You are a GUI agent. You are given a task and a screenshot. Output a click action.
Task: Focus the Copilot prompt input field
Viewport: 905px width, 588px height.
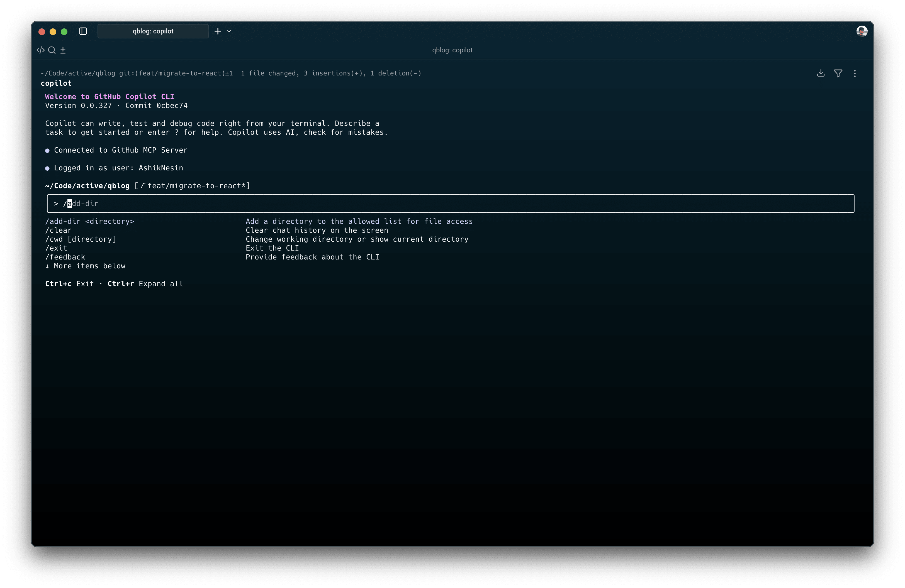[451, 204]
